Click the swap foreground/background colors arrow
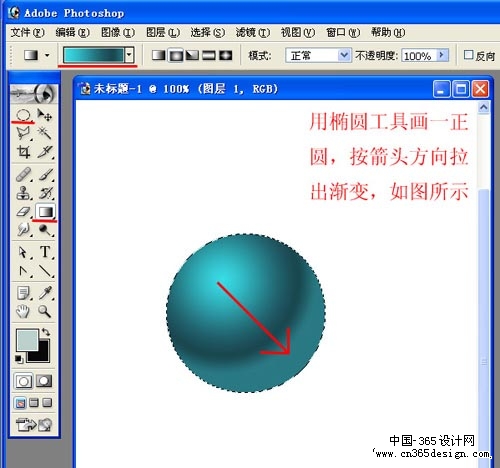 coord(46,332)
